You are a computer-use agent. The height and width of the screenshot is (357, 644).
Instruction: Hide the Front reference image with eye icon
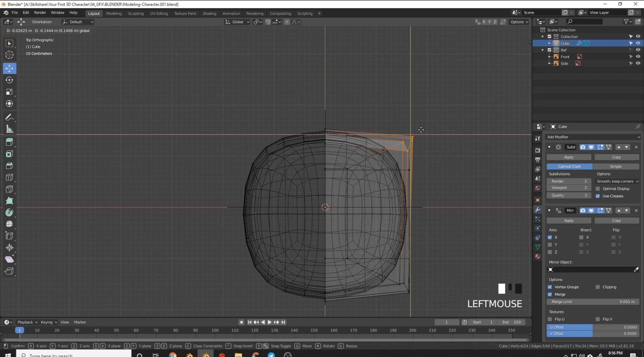[638, 57]
